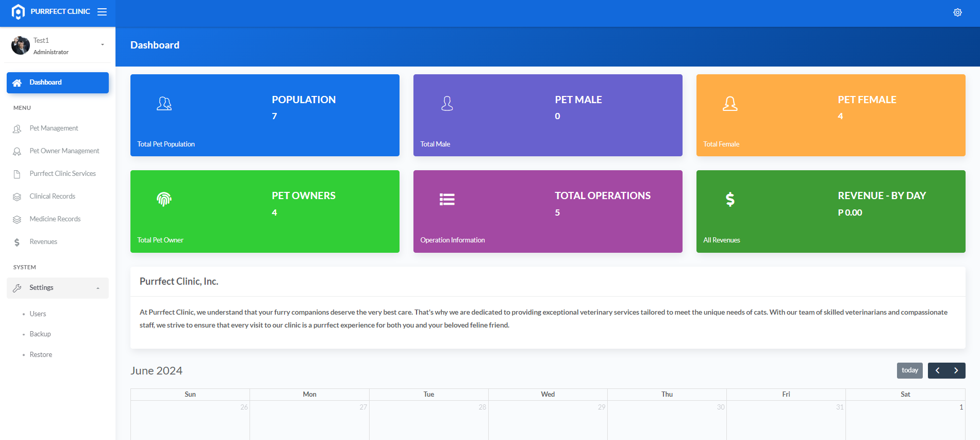Image resolution: width=980 pixels, height=440 pixels.
Task: Click the Purrfect Clinic Services file icon
Action: (x=17, y=174)
